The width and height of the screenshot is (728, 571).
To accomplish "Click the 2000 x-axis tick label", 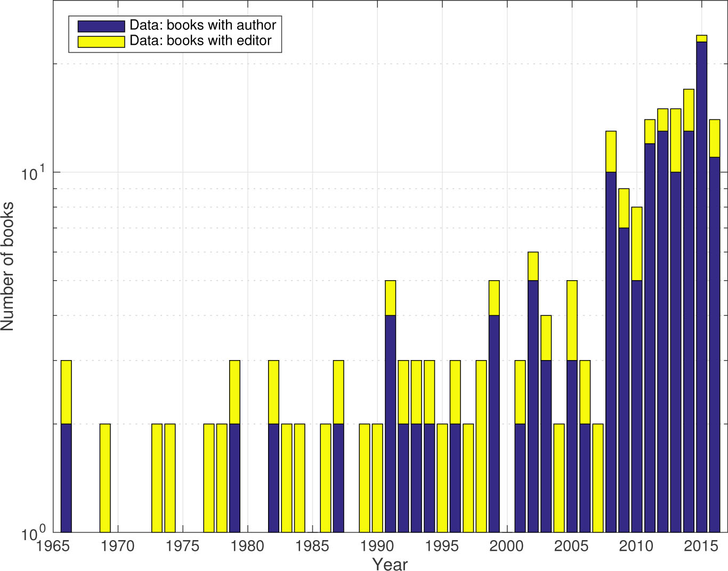I will [x=507, y=546].
